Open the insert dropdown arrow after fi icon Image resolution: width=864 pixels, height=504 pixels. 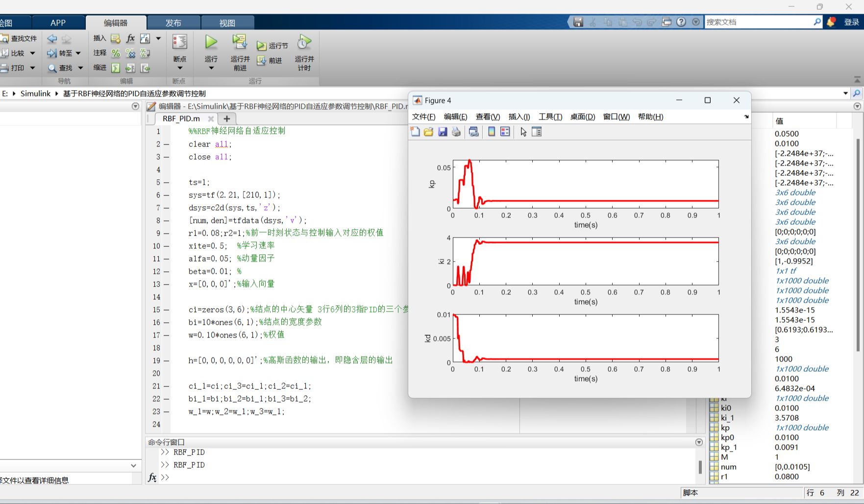pyautogui.click(x=158, y=38)
